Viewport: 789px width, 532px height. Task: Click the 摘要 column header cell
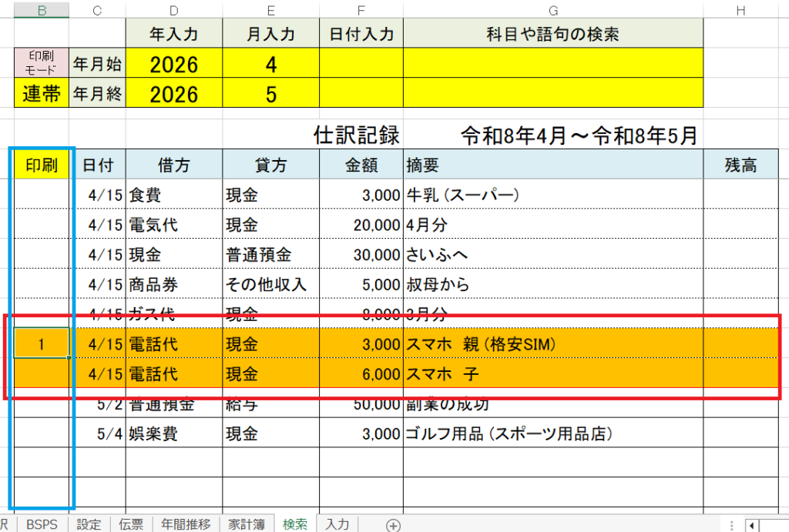click(552, 165)
